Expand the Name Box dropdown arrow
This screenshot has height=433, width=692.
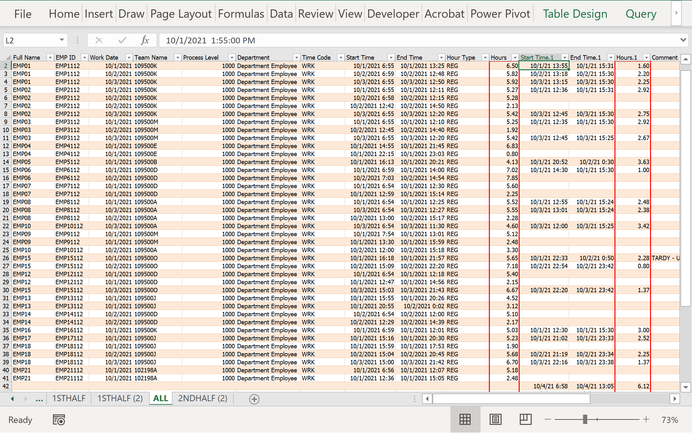[62, 40]
